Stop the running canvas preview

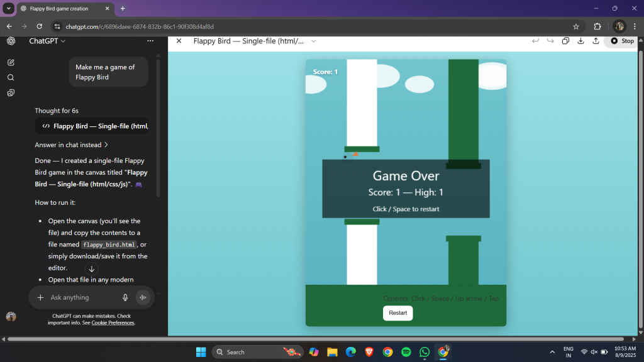point(623,41)
